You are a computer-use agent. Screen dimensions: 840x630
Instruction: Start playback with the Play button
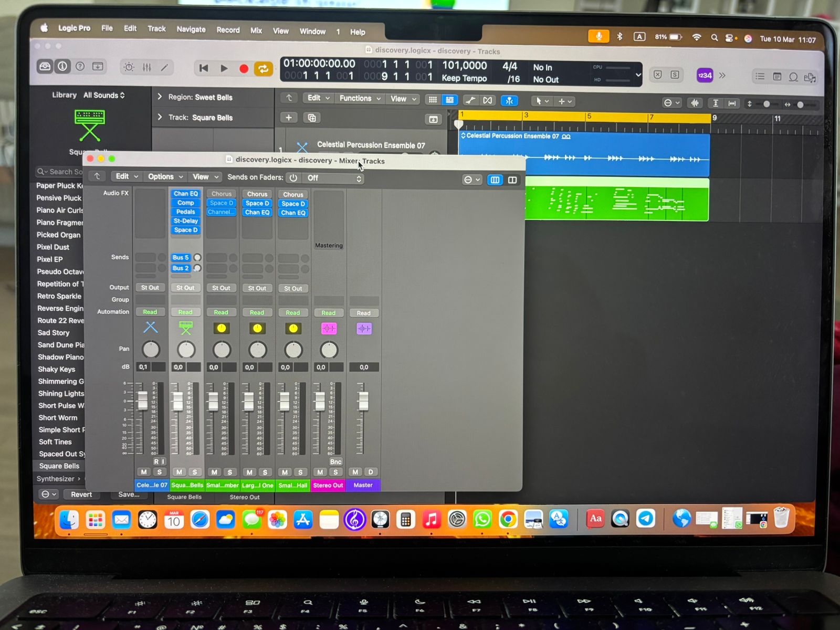224,68
